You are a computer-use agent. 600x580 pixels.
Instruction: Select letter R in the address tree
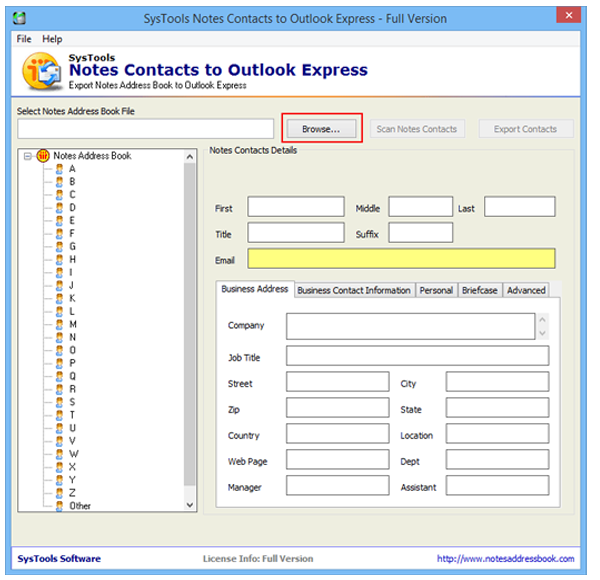72,389
